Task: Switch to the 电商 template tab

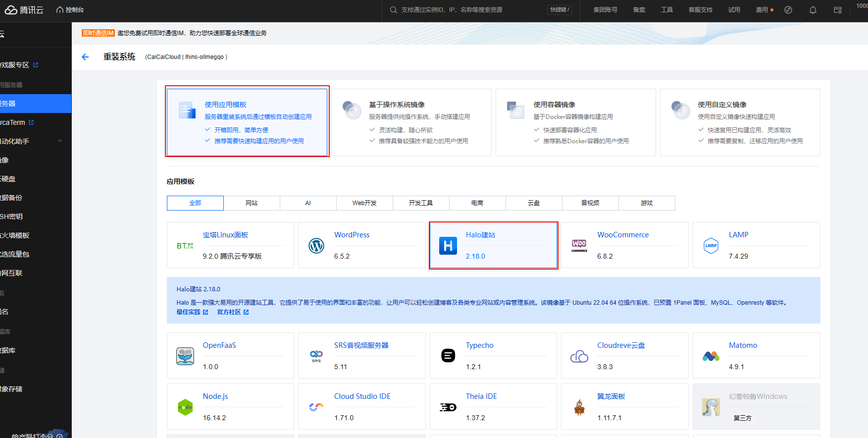Action: pos(477,203)
